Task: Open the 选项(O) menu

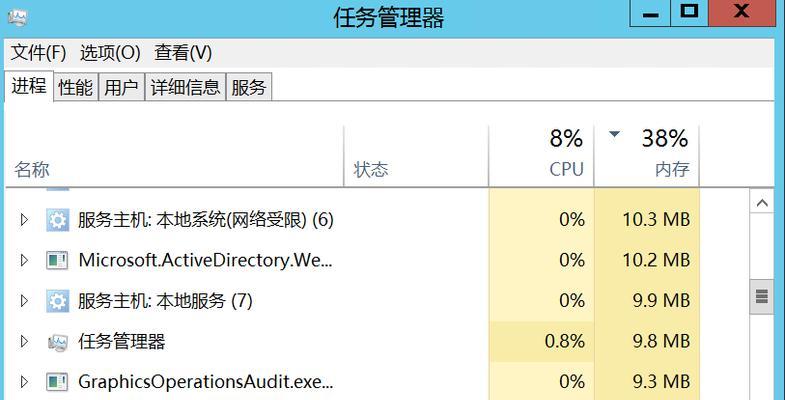Action: coord(110,53)
